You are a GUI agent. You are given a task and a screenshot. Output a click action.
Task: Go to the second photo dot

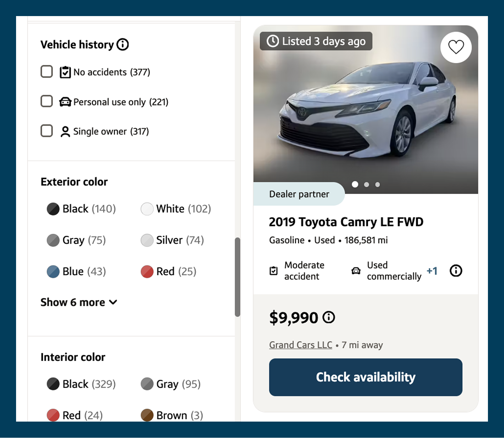(x=366, y=185)
